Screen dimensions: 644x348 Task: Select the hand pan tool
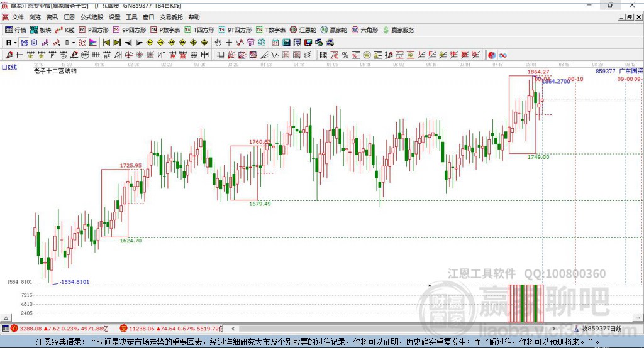click(218, 43)
